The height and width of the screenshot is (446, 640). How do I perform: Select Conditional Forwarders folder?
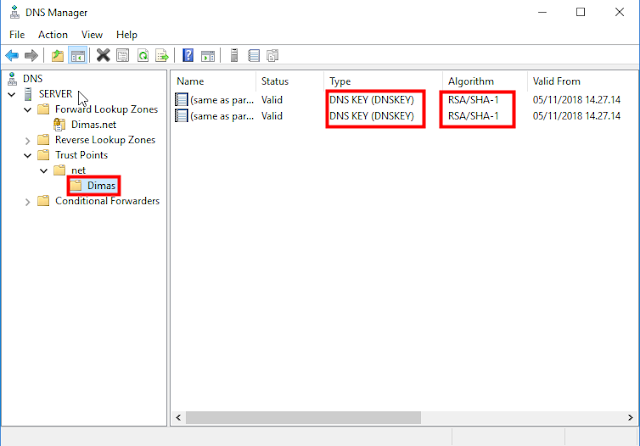pyautogui.click(x=107, y=201)
